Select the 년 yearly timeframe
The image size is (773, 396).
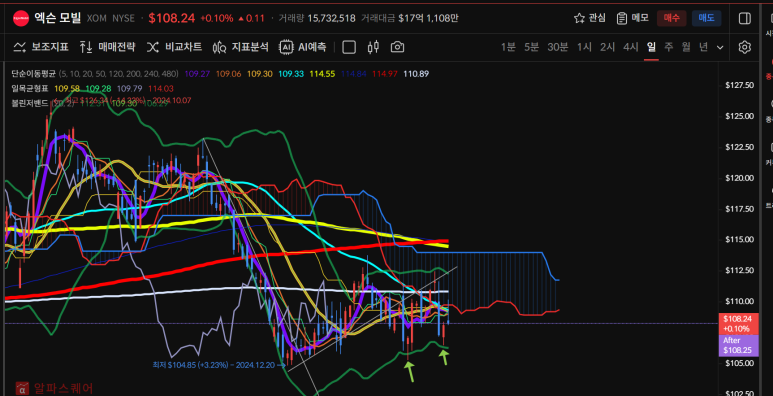(703, 47)
